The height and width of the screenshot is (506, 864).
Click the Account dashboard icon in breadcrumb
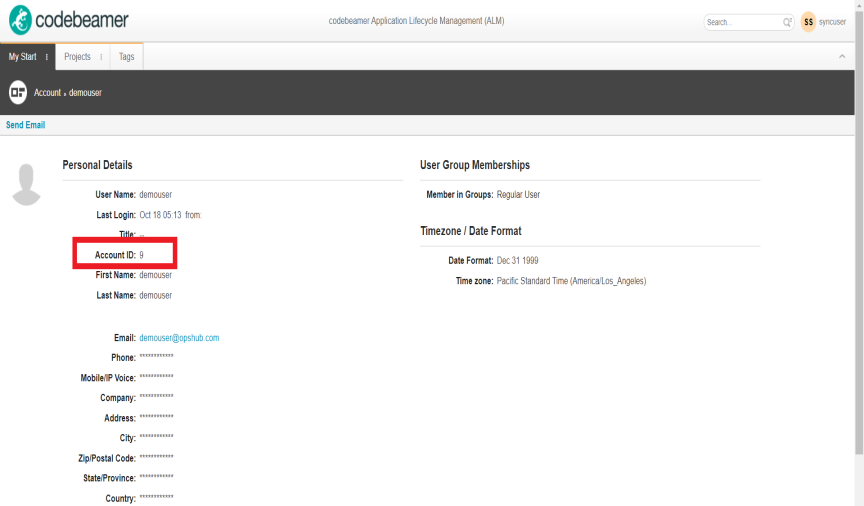pyautogui.click(x=18, y=93)
